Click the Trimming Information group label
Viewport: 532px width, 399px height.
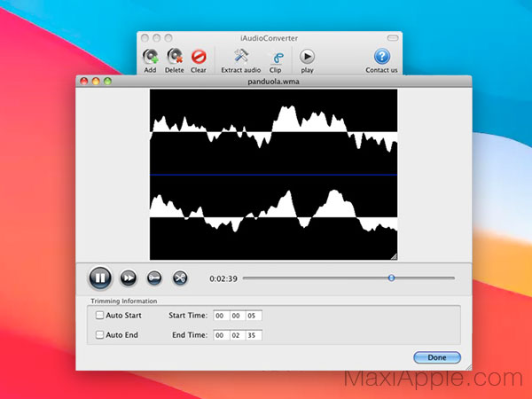point(124,301)
